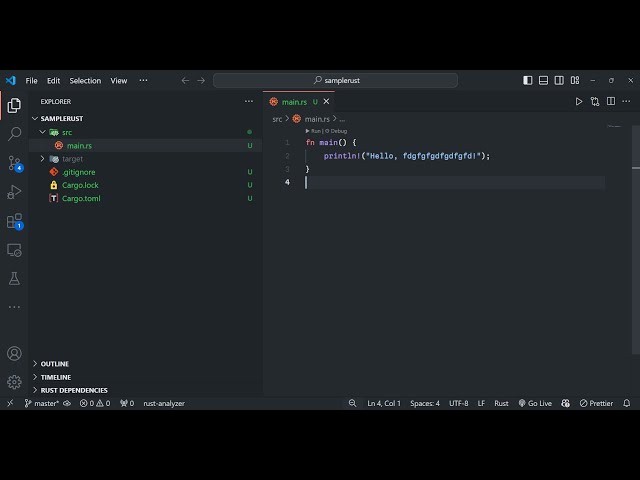Open the Search view in activity bar

coord(14,133)
